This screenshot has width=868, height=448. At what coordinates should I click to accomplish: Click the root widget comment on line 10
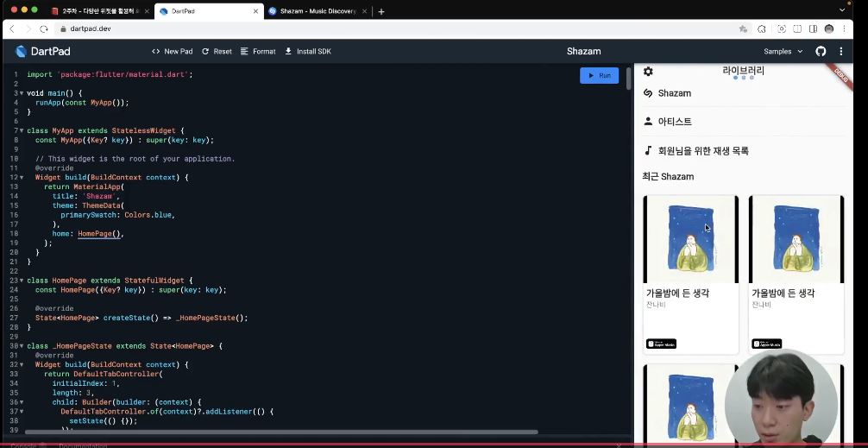click(x=135, y=159)
